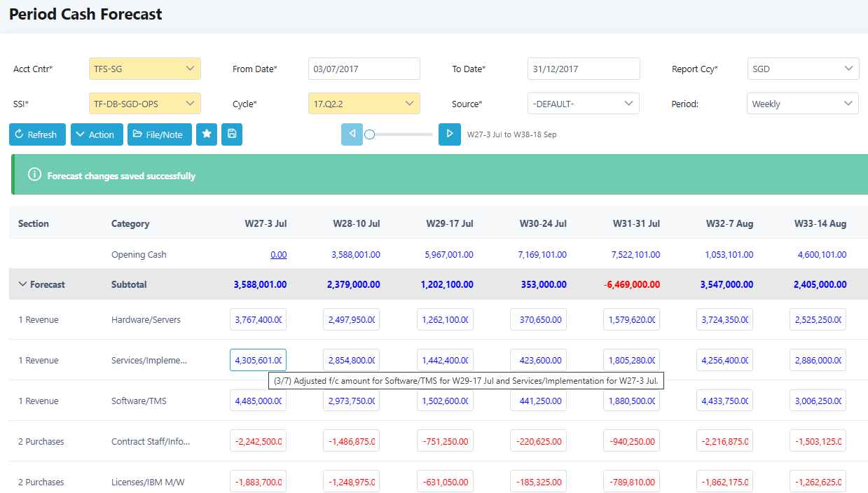Go to previous period with left arrow
This screenshot has height=493, width=868.
[352, 134]
